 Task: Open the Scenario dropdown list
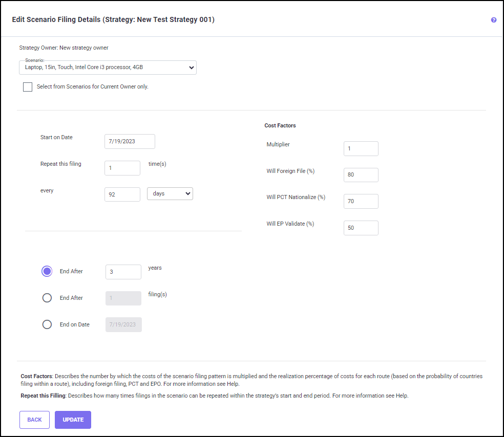point(108,68)
